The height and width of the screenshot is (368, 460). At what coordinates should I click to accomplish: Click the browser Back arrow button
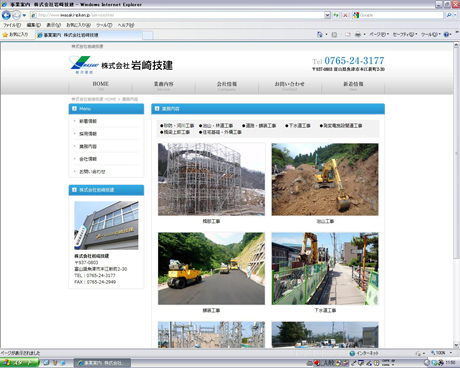(x=6, y=15)
